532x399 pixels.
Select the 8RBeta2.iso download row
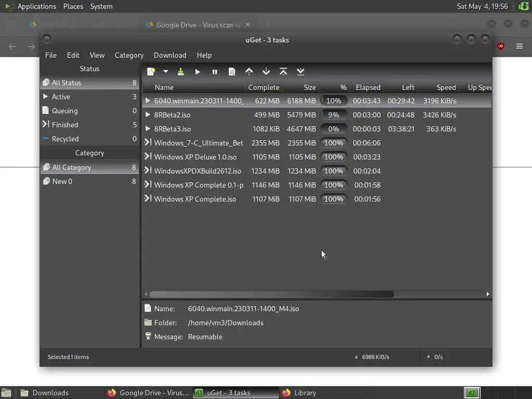coord(317,115)
